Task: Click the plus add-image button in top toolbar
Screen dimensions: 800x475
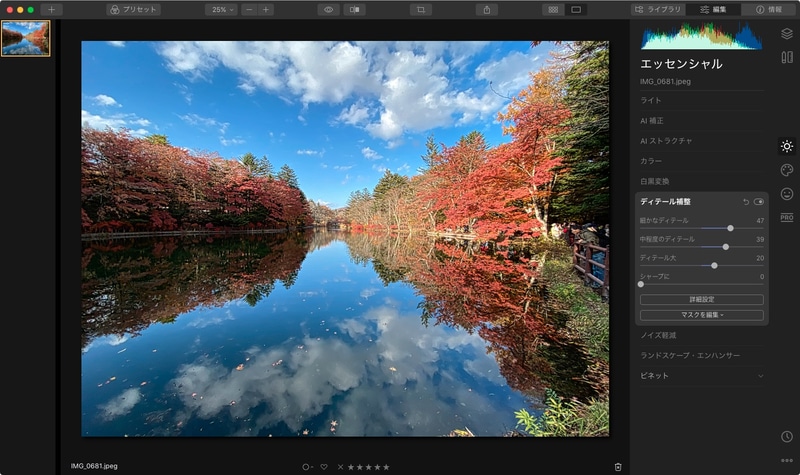Action: (51, 10)
